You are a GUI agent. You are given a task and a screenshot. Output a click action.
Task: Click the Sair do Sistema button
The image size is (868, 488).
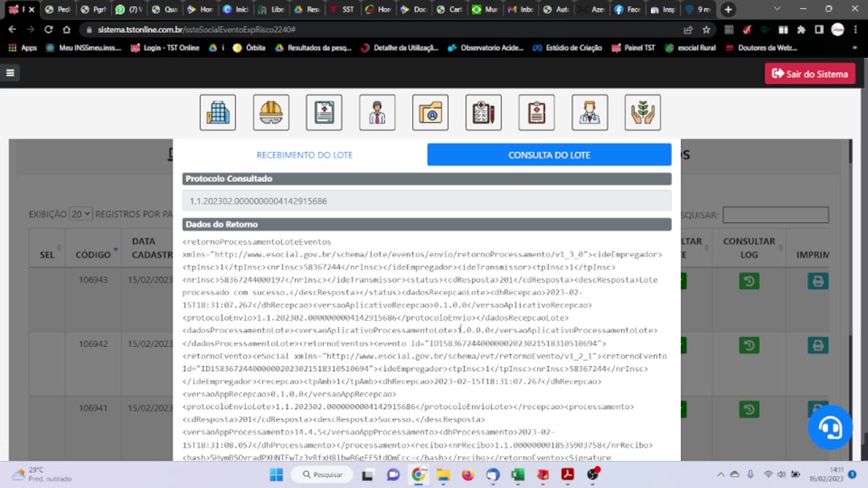(810, 74)
